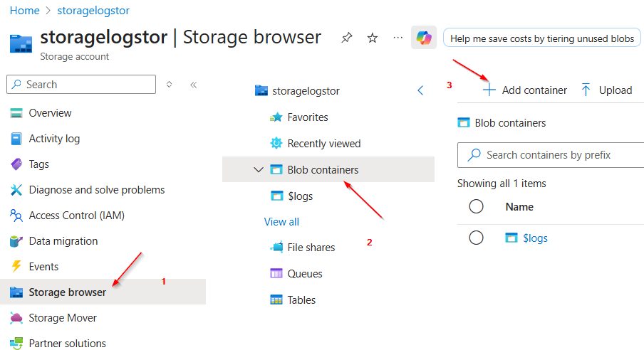Collapse the left navigation menu
644x350 pixels.
point(193,85)
